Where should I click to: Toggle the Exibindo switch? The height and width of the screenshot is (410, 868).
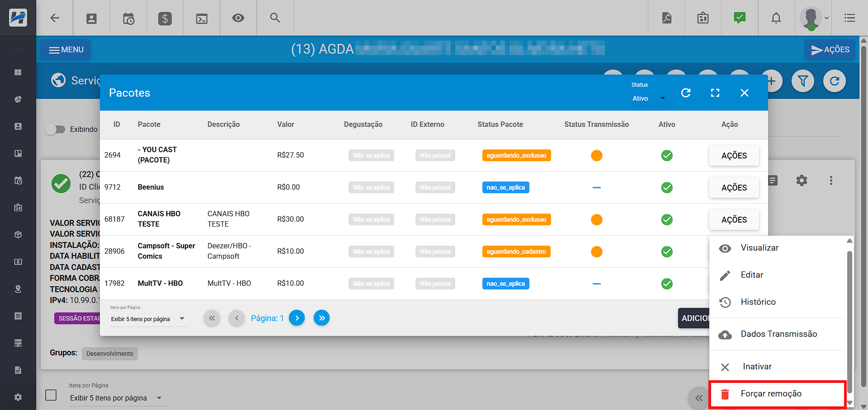(x=55, y=130)
